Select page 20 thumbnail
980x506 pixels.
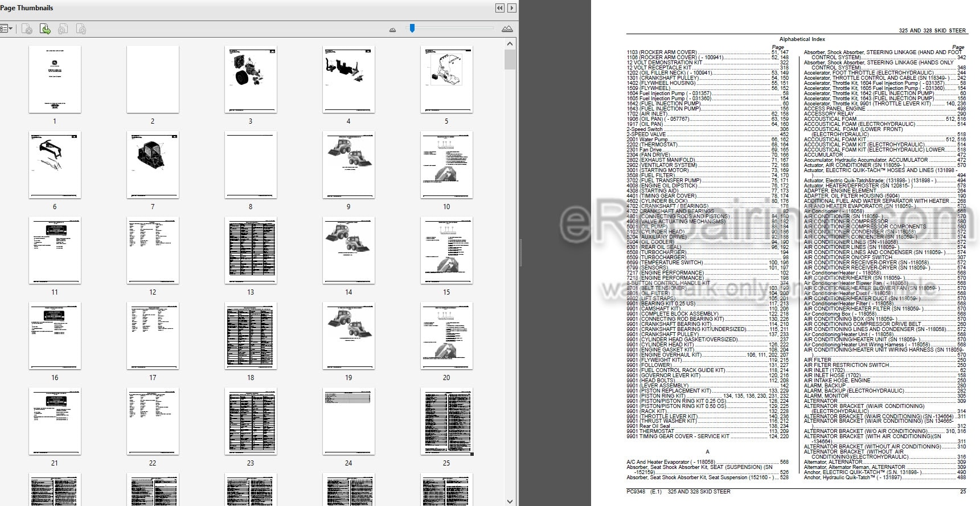[446, 336]
